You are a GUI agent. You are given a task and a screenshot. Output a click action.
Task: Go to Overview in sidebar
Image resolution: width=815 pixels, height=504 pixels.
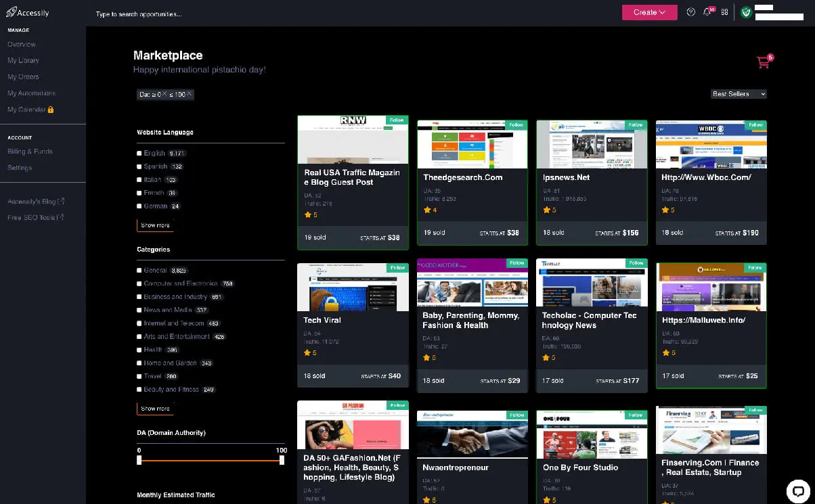tap(22, 44)
